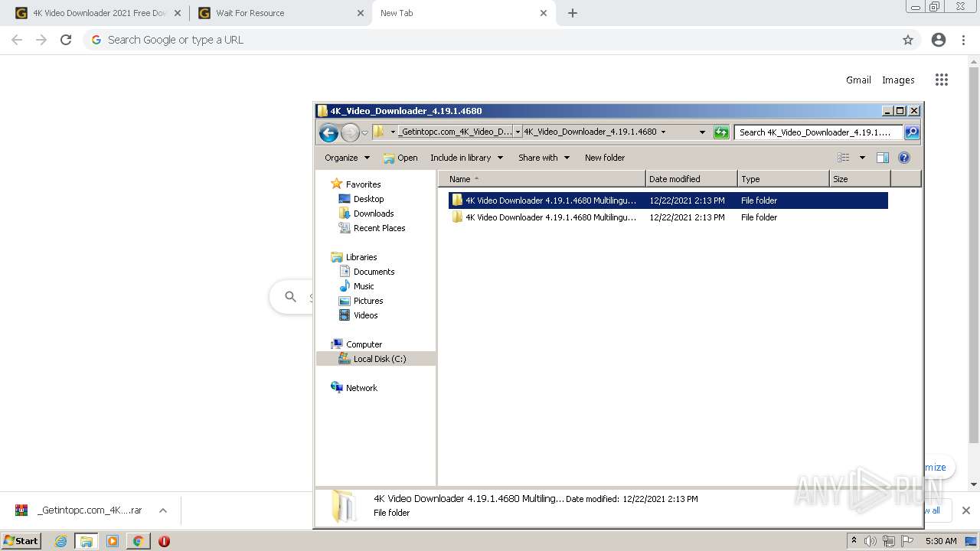Image resolution: width=980 pixels, height=551 pixels.
Task: Open Downloads in navigation pane
Action: click(x=366, y=214)
